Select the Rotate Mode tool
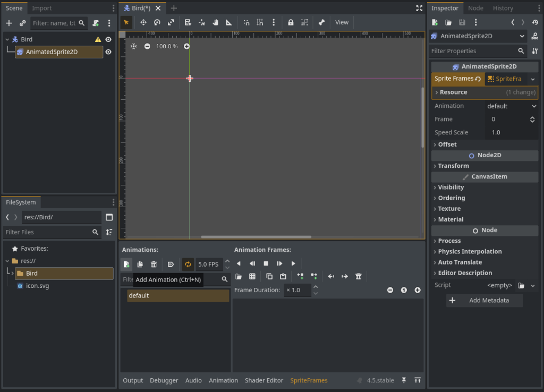 (157, 22)
